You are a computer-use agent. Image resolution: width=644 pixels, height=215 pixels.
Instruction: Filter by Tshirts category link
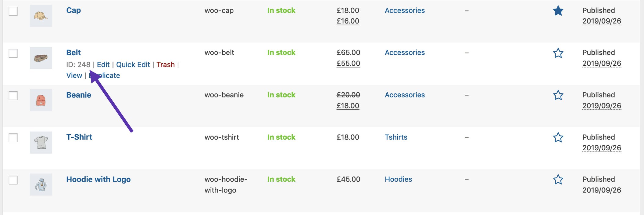[396, 137]
